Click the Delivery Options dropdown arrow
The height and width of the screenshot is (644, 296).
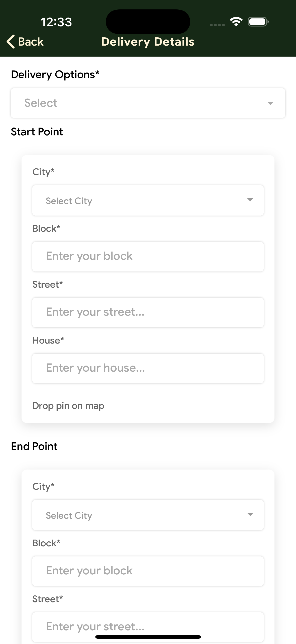click(x=270, y=103)
